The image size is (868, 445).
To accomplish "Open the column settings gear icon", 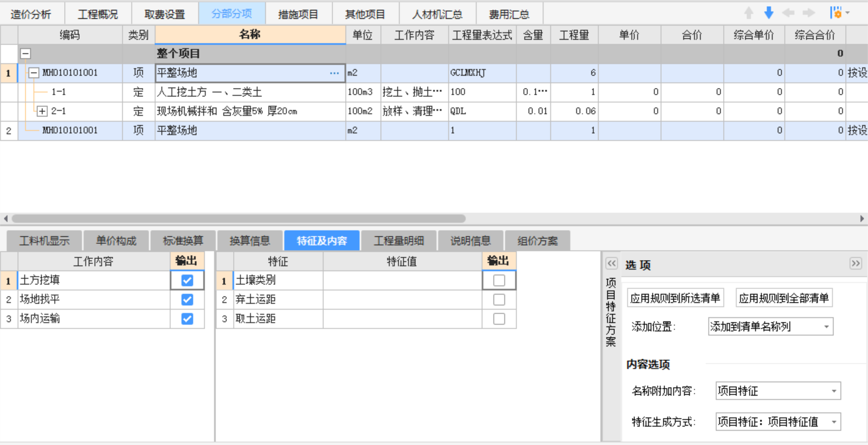I will click(x=837, y=13).
